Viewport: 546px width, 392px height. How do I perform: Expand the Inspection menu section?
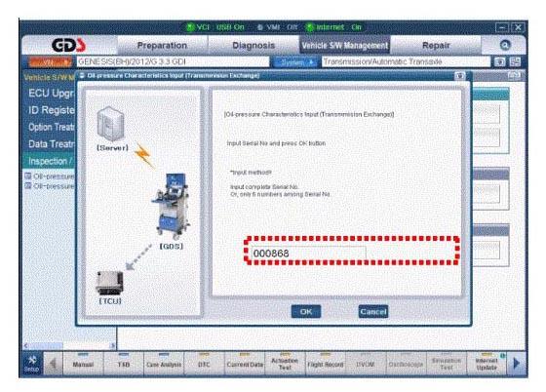[x=49, y=161]
